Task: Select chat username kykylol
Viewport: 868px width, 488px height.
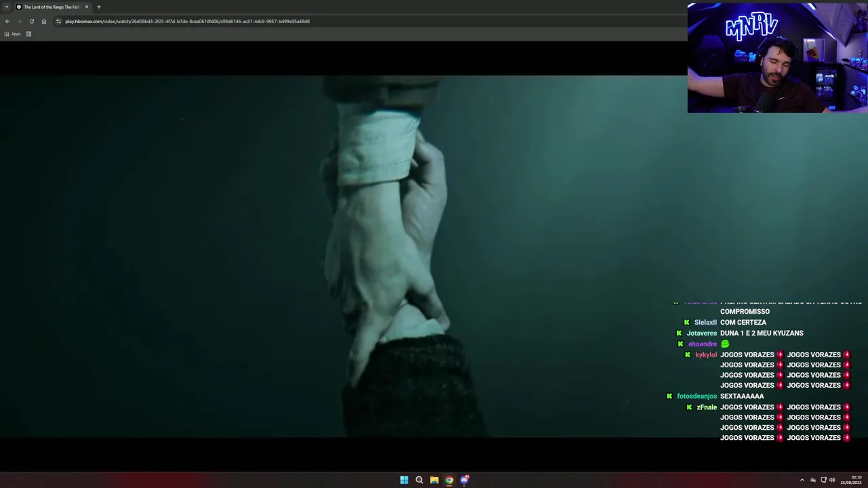Action: [706, 355]
